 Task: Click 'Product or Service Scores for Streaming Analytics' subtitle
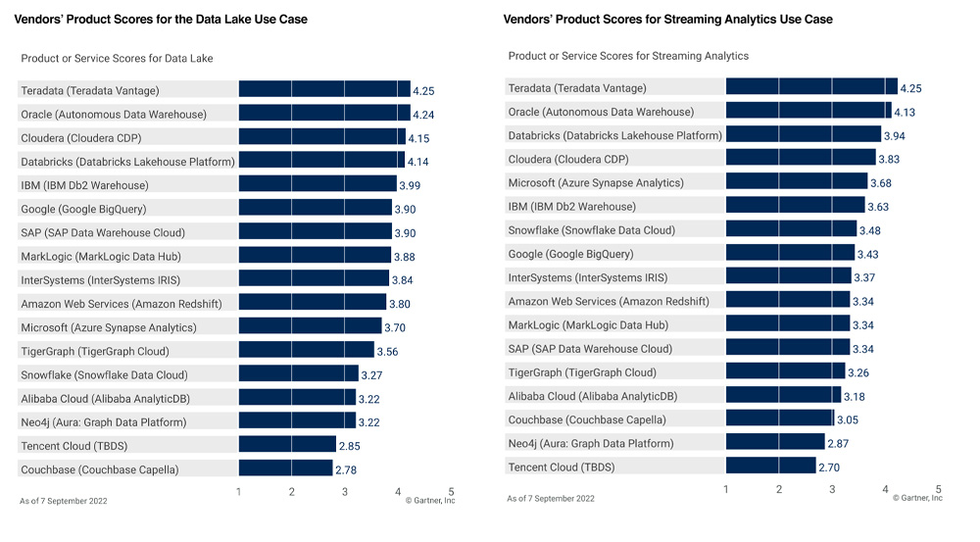628,57
